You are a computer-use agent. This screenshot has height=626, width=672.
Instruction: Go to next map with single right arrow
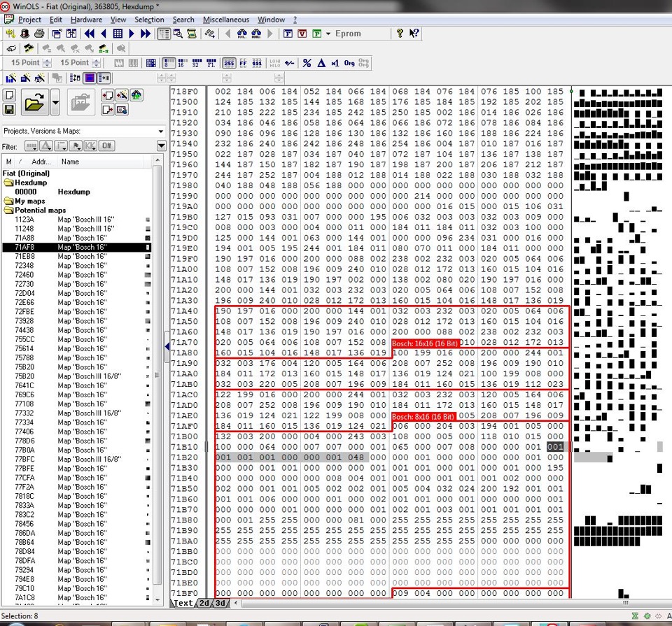[x=132, y=34]
